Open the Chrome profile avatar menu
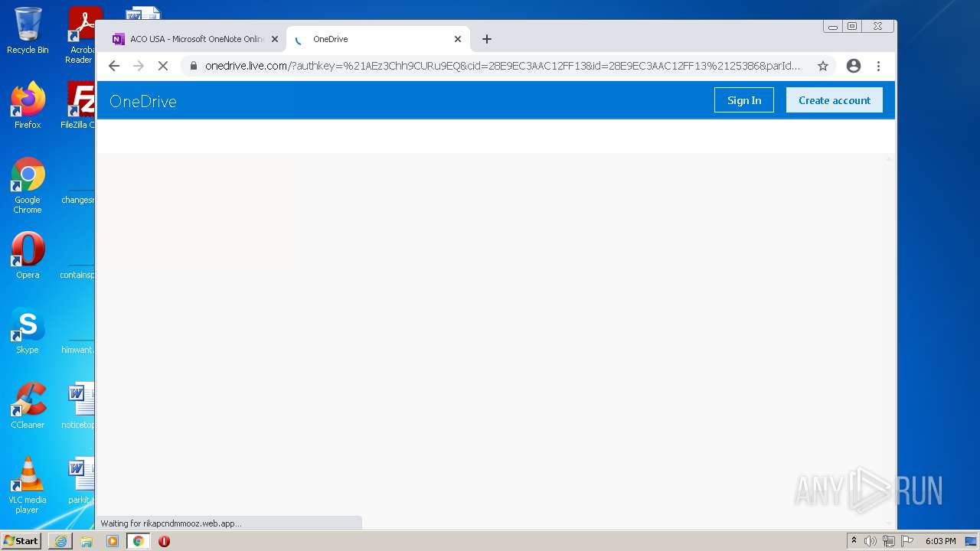The image size is (980, 551). (x=854, y=66)
